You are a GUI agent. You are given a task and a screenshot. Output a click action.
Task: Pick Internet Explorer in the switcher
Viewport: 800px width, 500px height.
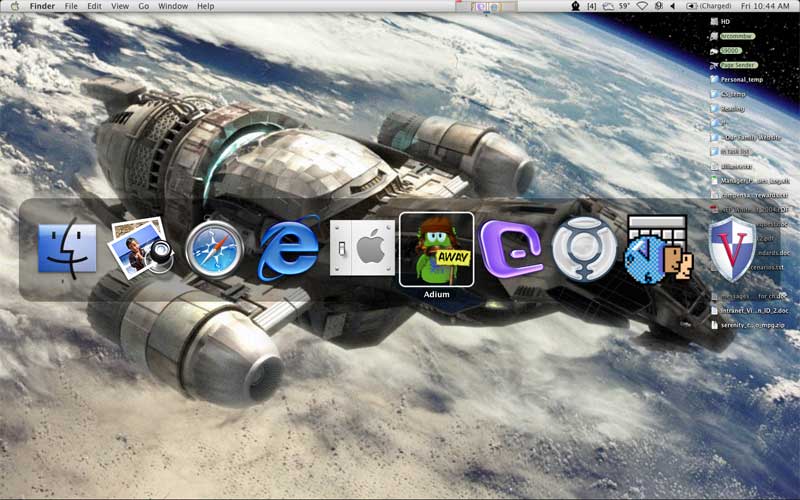[289, 248]
